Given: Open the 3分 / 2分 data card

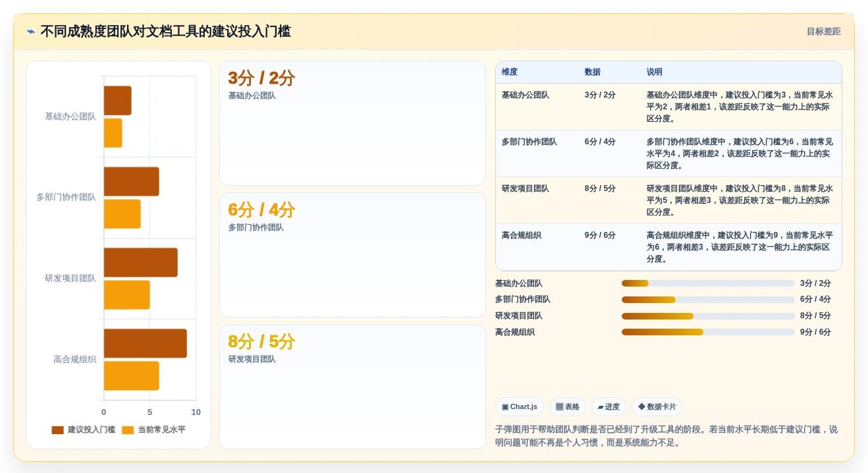Looking at the screenshot, I should pyautogui.click(x=352, y=123).
